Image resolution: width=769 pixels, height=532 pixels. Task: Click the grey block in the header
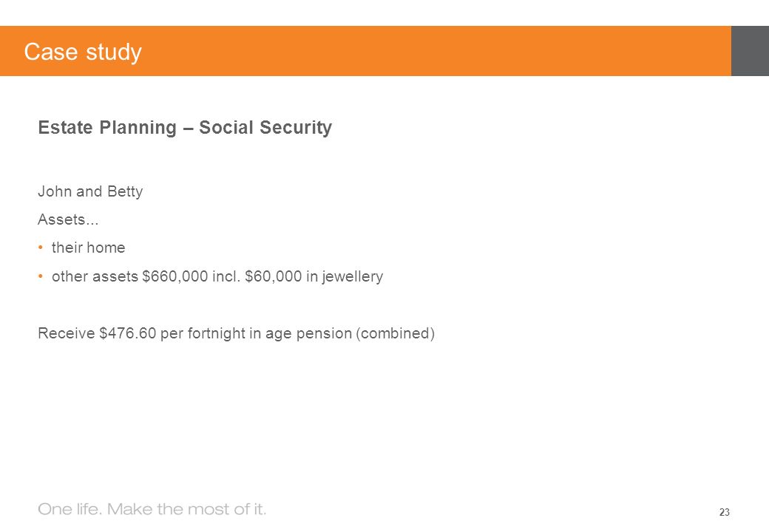[750, 51]
